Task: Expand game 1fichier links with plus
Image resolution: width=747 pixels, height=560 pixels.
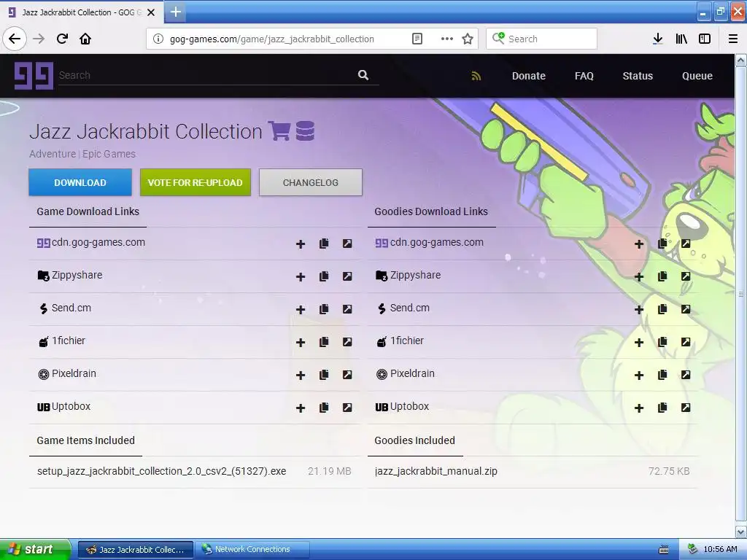Action: 300,343
